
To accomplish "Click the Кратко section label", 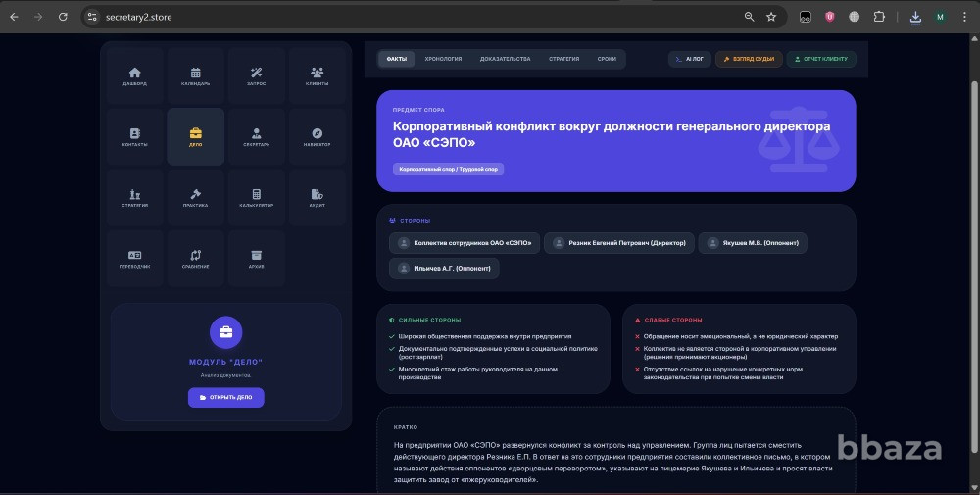I will point(406,427).
